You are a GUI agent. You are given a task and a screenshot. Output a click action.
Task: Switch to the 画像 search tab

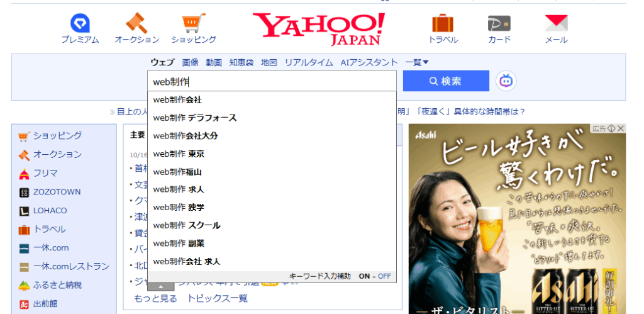pyautogui.click(x=190, y=62)
